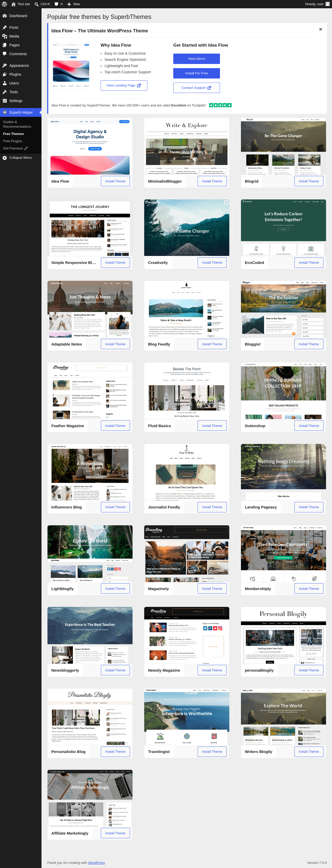Install the Influencers Blog theme
Image resolution: width=332 pixels, height=868 pixels.
click(x=115, y=507)
